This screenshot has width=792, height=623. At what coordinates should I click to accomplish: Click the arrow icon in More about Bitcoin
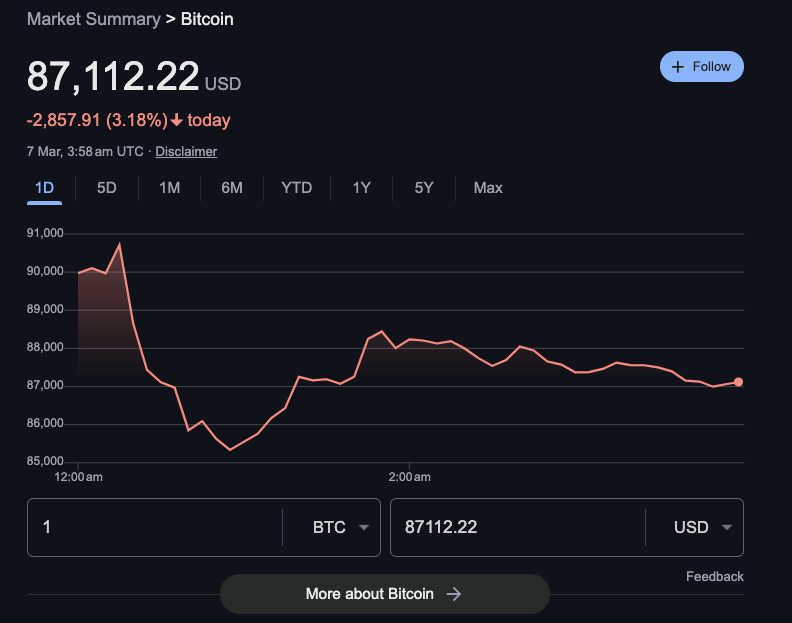pyautogui.click(x=454, y=594)
